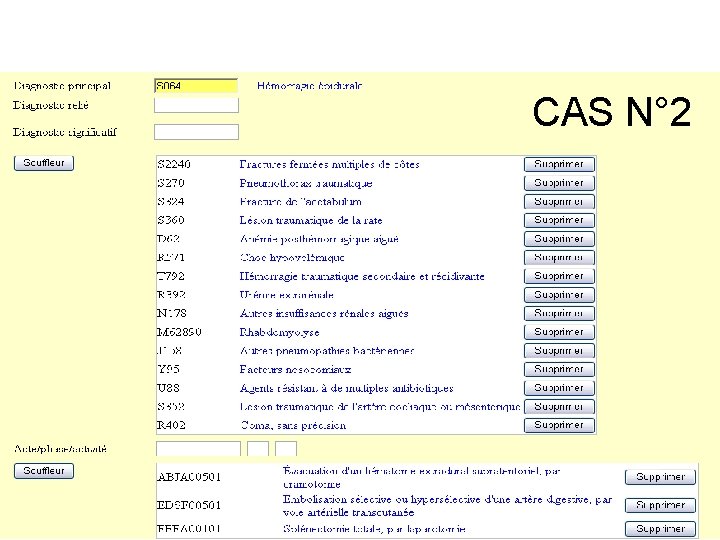Click the phase input box after Acte field

click(x=258, y=449)
